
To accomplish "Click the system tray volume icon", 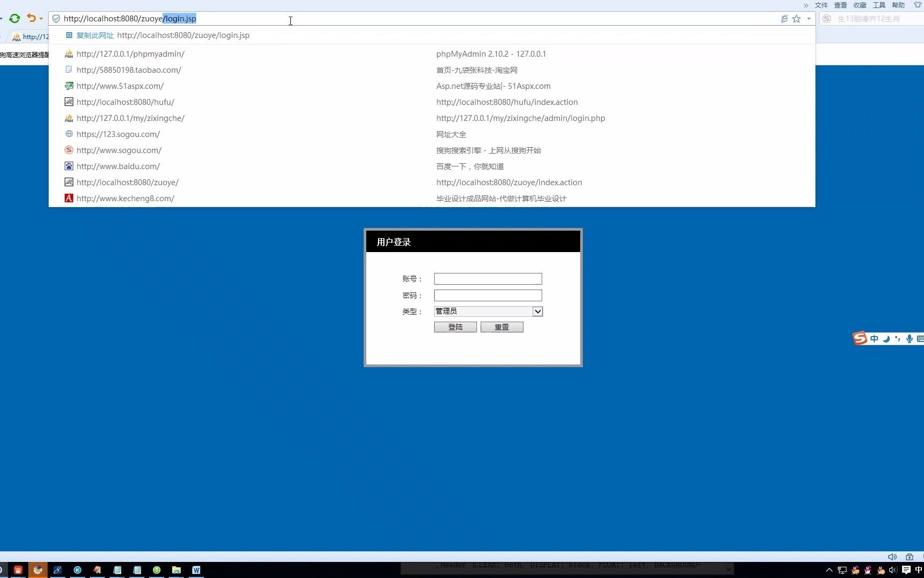I will (893, 570).
